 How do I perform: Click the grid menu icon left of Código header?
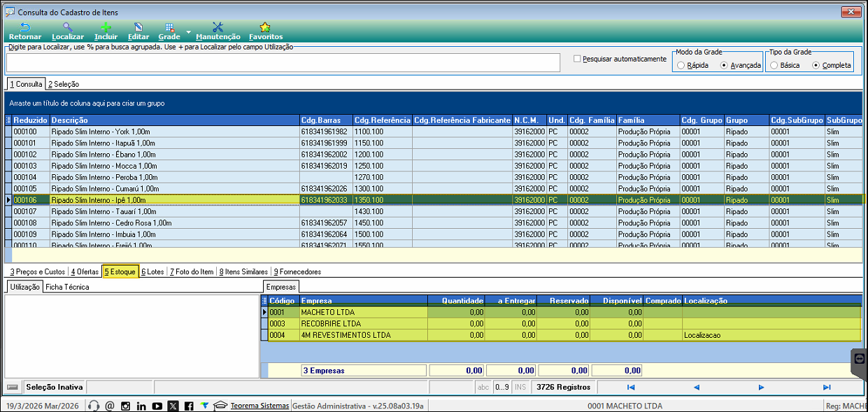pos(264,301)
